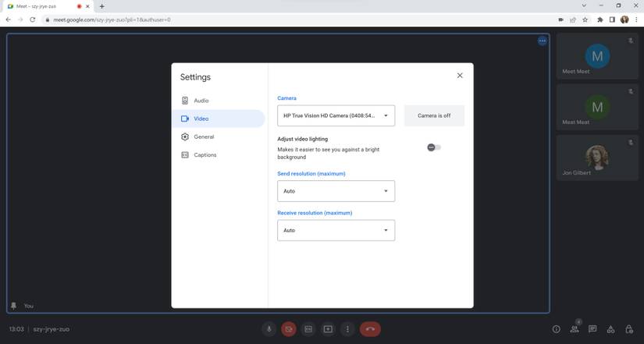644x344 pixels.
Task: Toggle the Adjust video lighting switch
Action: coord(434,147)
